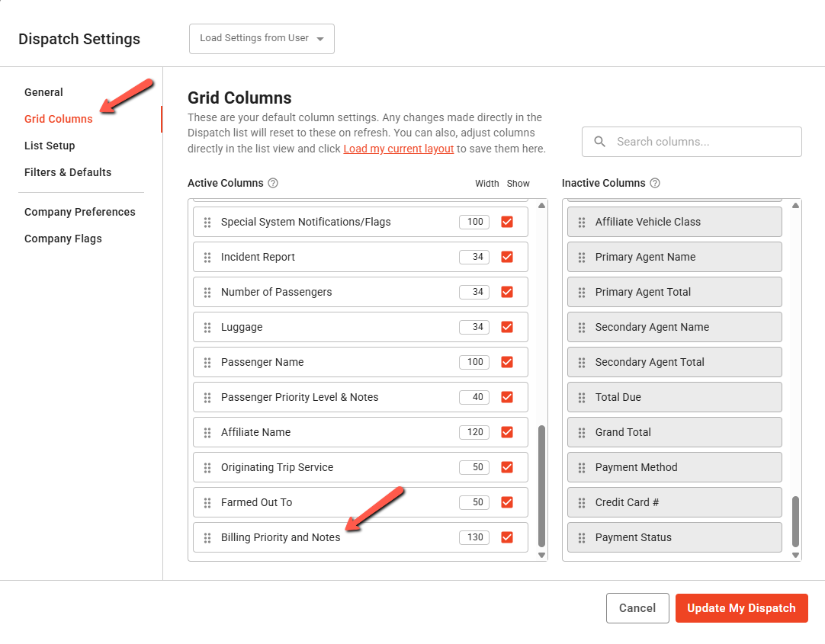Click drag handle beside Passenger Name
The height and width of the screenshot is (644, 825).
click(x=207, y=363)
